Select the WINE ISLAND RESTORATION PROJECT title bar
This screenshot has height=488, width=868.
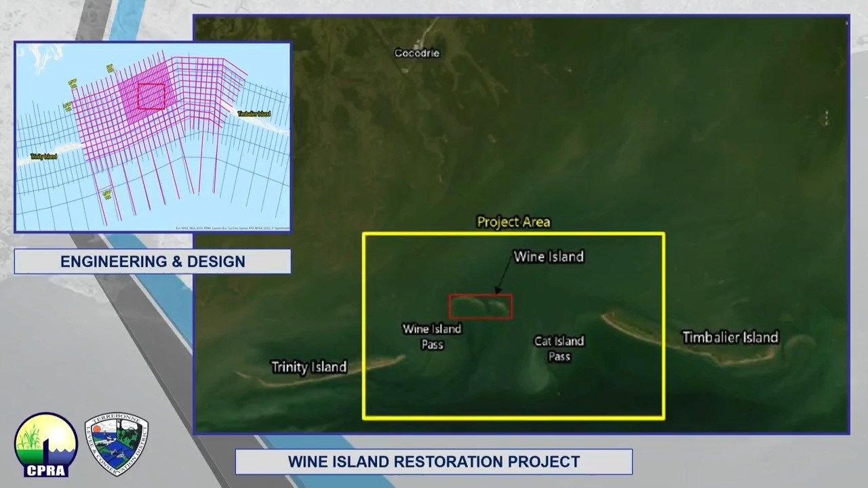point(434,462)
